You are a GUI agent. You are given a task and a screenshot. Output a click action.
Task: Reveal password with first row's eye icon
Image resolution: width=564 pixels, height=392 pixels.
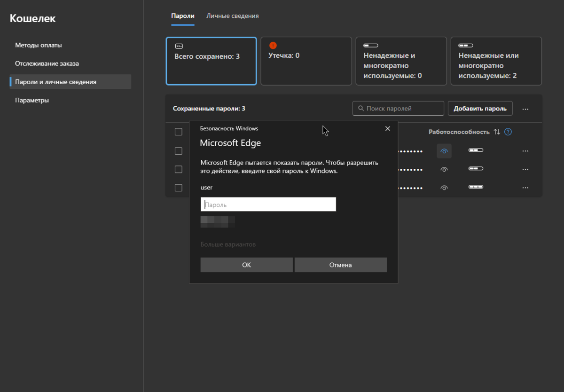(444, 151)
